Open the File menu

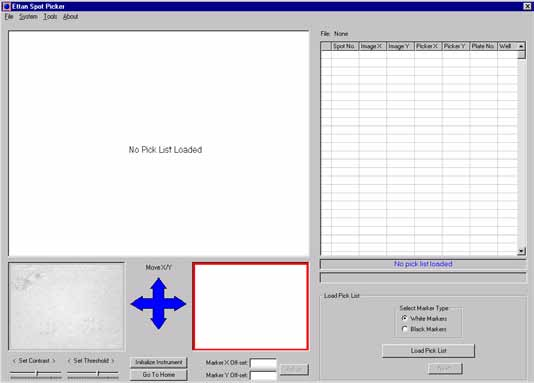coord(9,17)
